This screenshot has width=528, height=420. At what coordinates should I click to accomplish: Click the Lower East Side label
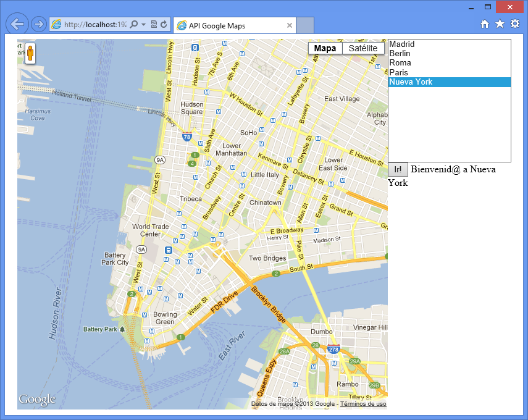pos(333,164)
